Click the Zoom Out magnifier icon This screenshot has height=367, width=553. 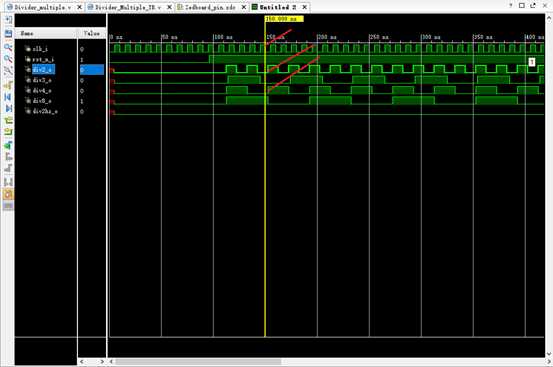(x=8, y=59)
